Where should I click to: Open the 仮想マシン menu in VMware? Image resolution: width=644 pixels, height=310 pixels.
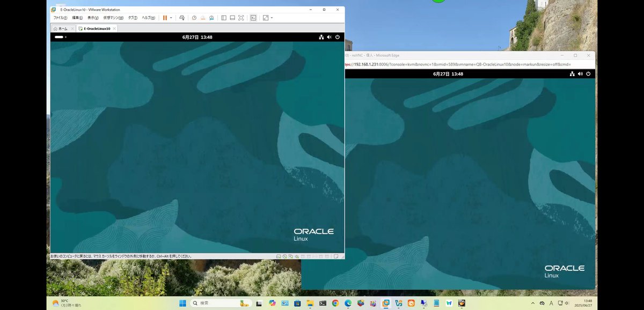pyautogui.click(x=113, y=18)
